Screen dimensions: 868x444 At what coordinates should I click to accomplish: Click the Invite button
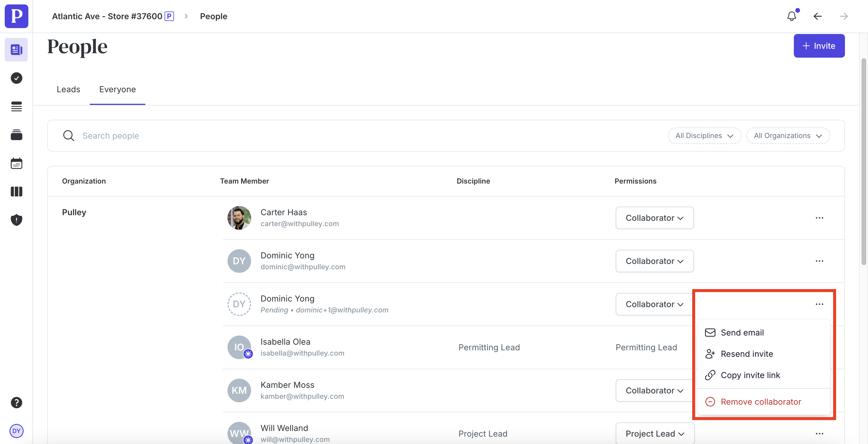click(819, 46)
